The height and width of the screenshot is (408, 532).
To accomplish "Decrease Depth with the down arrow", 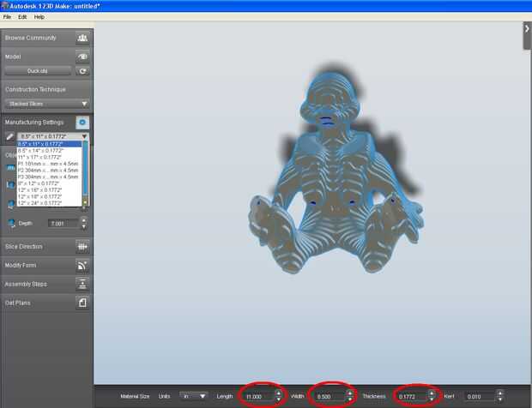I will (x=84, y=226).
